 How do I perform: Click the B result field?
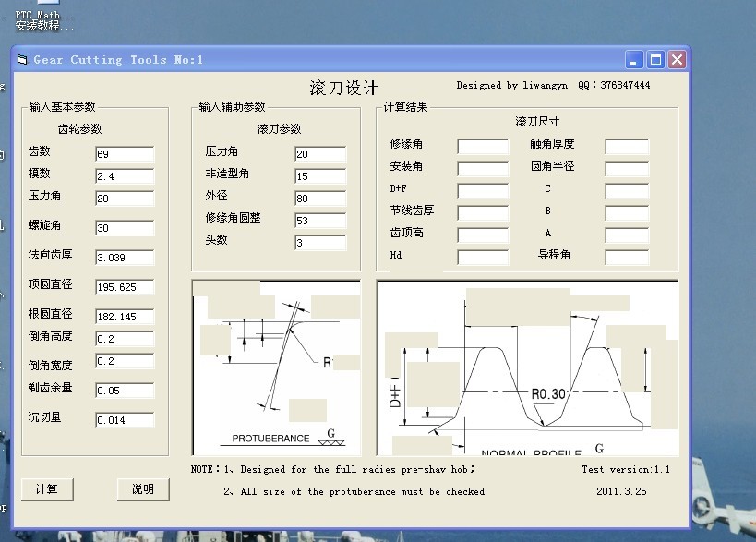click(x=627, y=213)
